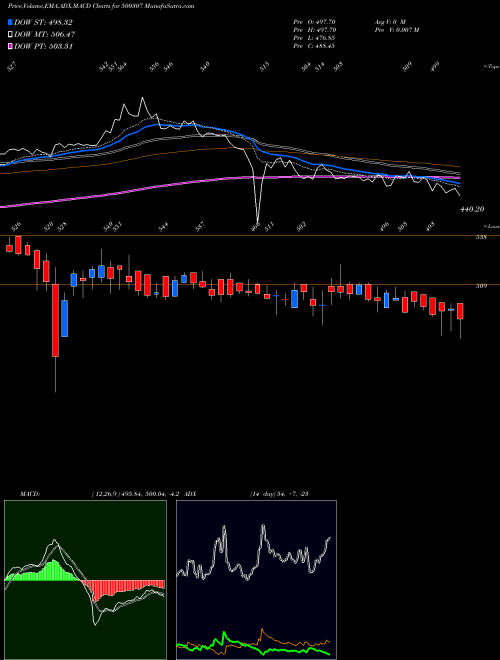Viewport: 500px width, 660px height.
Task: Click the 'Pre C: 488.45' value
Action: coord(314,46)
